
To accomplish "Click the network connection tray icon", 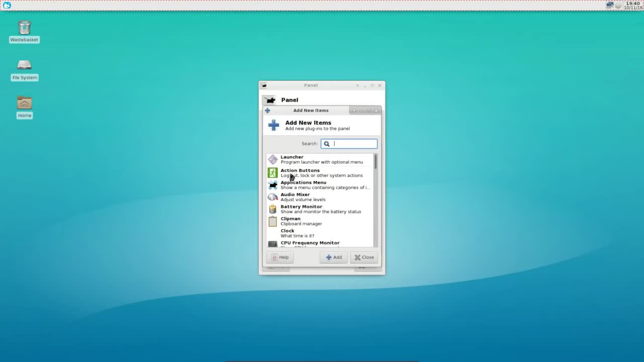I will (x=610, y=5).
